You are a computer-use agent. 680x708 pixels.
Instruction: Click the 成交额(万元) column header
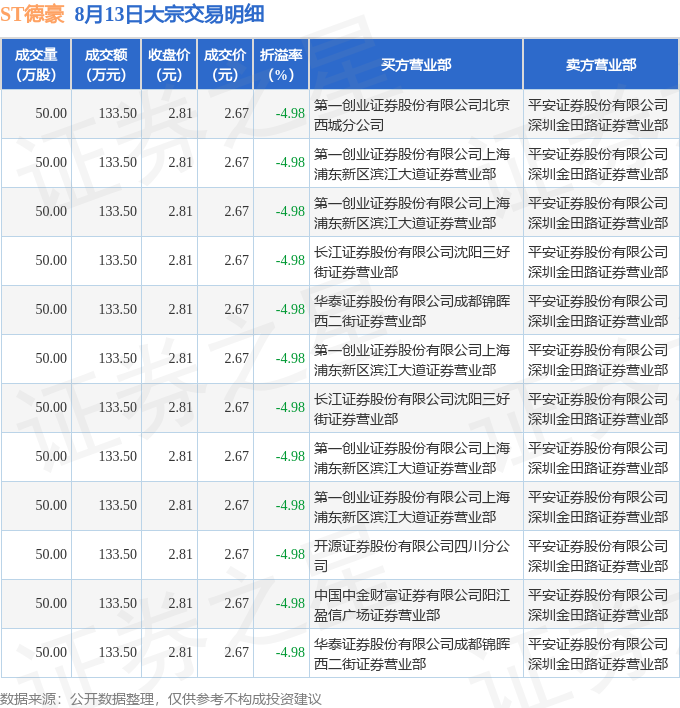click(107, 64)
